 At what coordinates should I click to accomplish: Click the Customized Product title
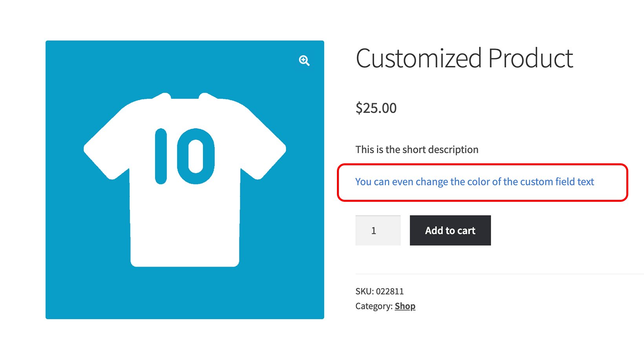(464, 58)
